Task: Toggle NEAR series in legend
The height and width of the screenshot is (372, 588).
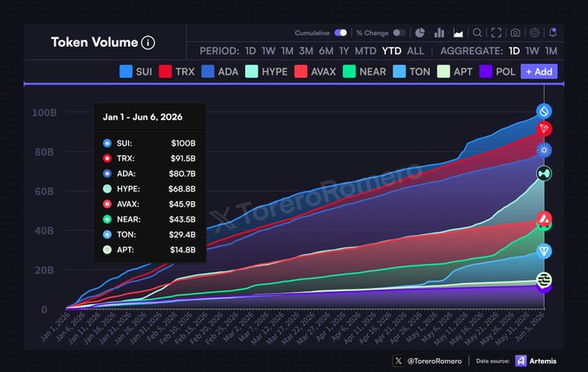Action: (x=365, y=71)
